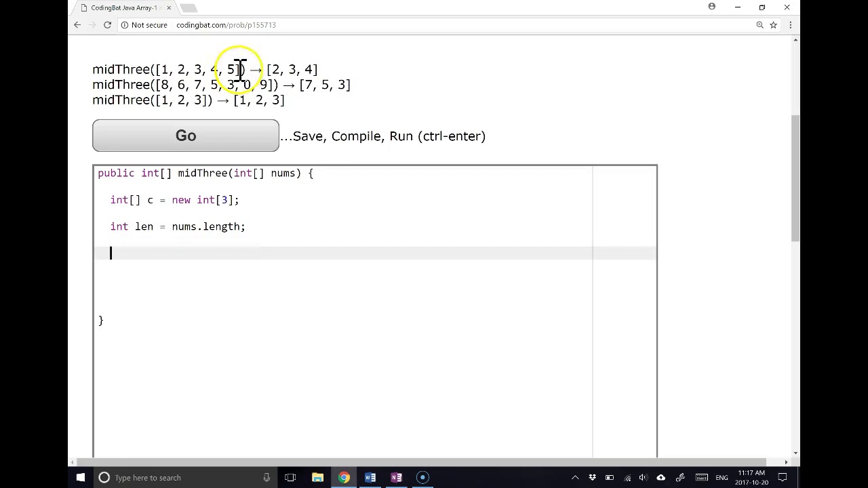Click the example returning [7, 5, 3]
Viewport: 868px width, 488px height.
(x=221, y=85)
